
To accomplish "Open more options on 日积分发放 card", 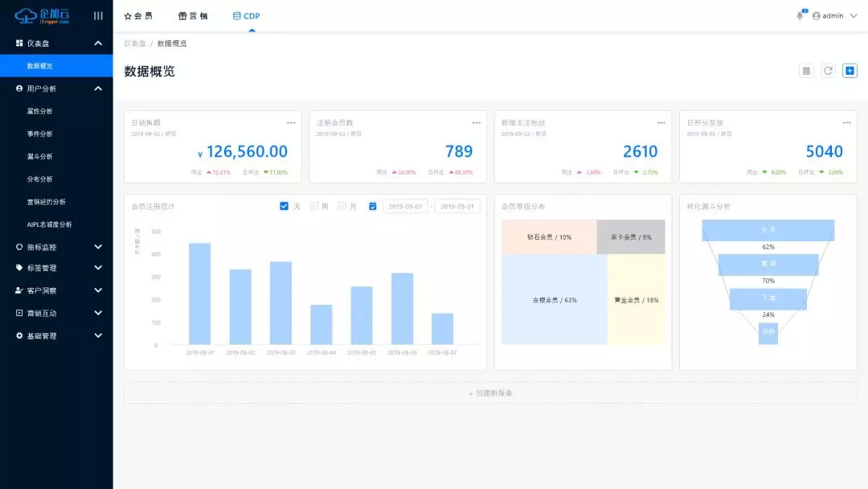I will tap(846, 123).
